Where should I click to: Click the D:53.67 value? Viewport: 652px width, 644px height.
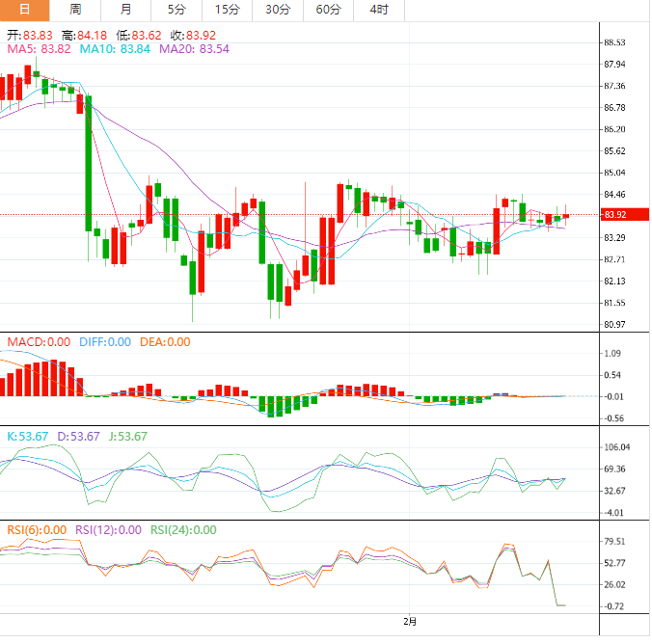pos(78,437)
